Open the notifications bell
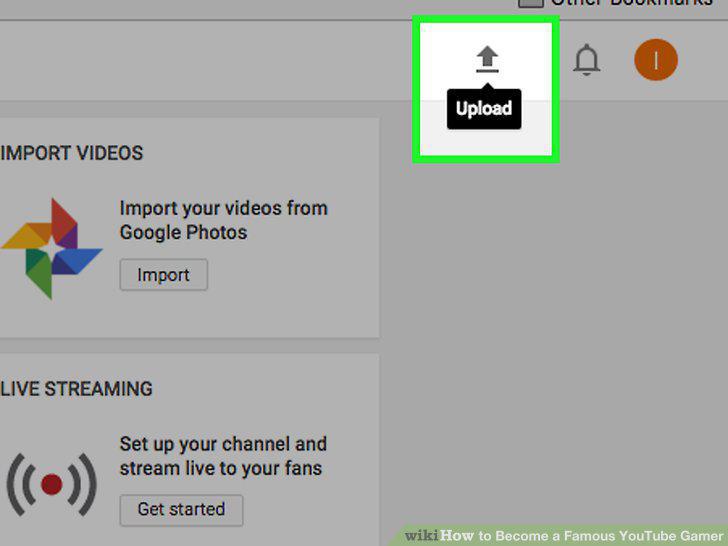 click(587, 60)
